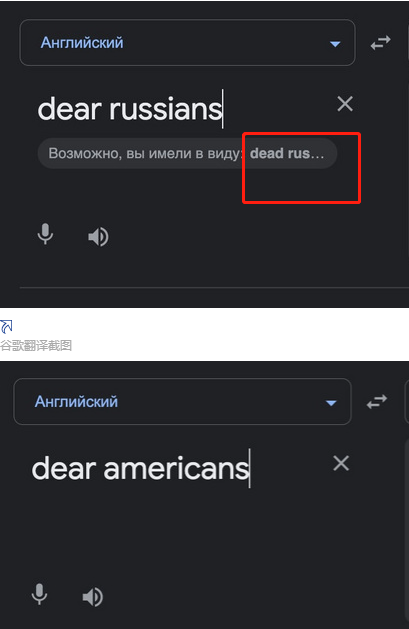
Task: Click the "谷歌翻译截图" caption text
Action: [x=36, y=345]
